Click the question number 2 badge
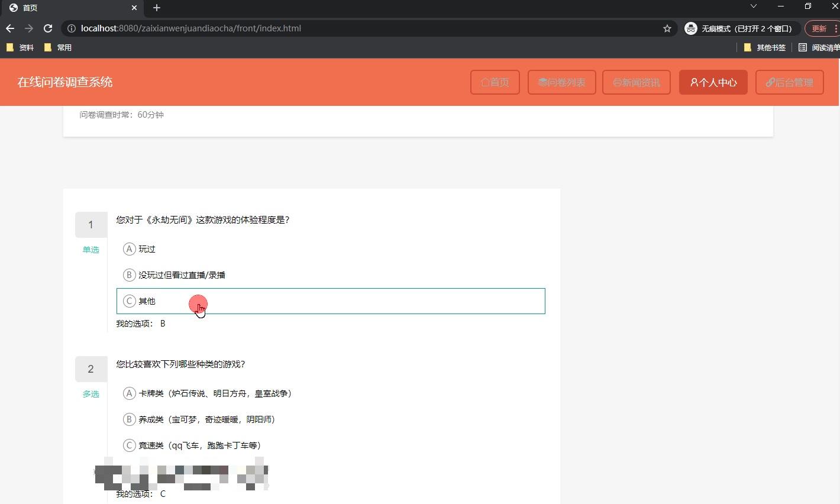The image size is (840, 504). point(91,369)
